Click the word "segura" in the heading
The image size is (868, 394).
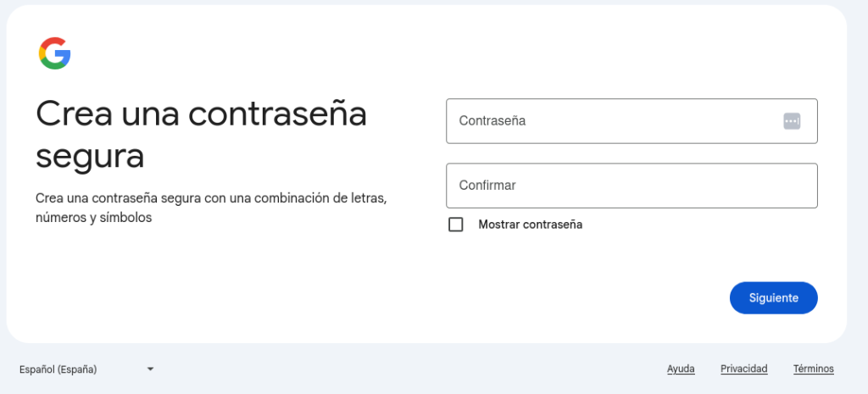(x=90, y=157)
